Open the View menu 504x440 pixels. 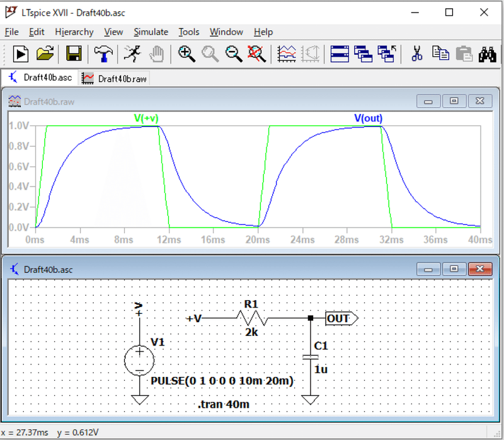(113, 32)
